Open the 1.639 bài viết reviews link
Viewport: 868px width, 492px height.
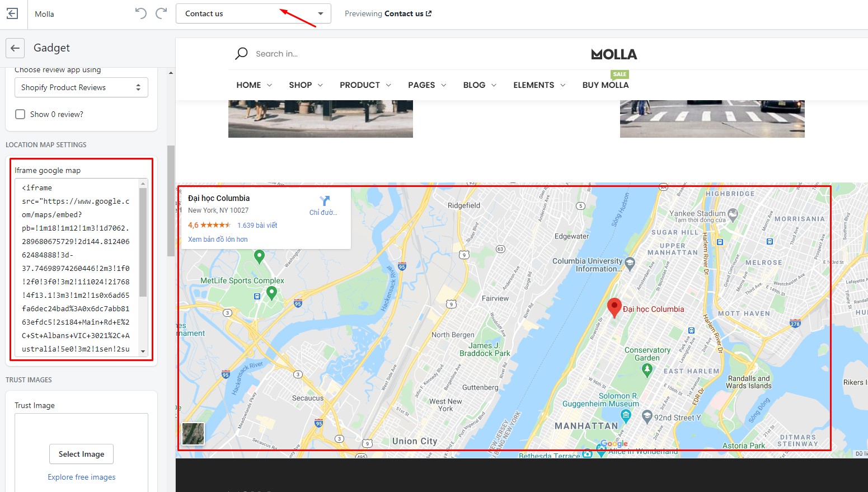[x=257, y=225]
